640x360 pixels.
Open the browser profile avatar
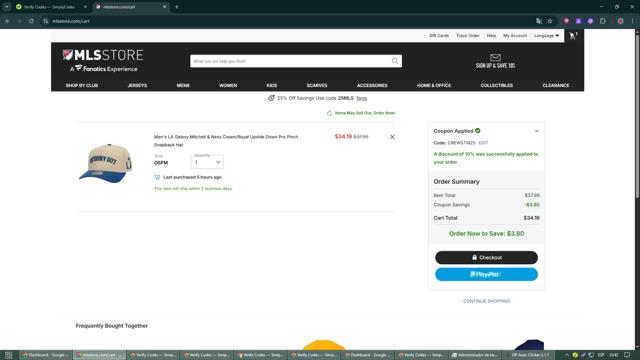(620, 21)
